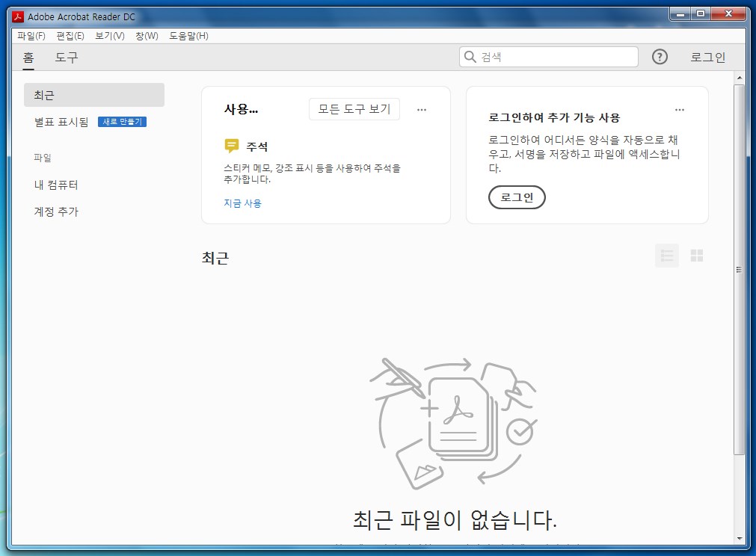
Task: Click the 주석 tool title
Action: [257, 146]
